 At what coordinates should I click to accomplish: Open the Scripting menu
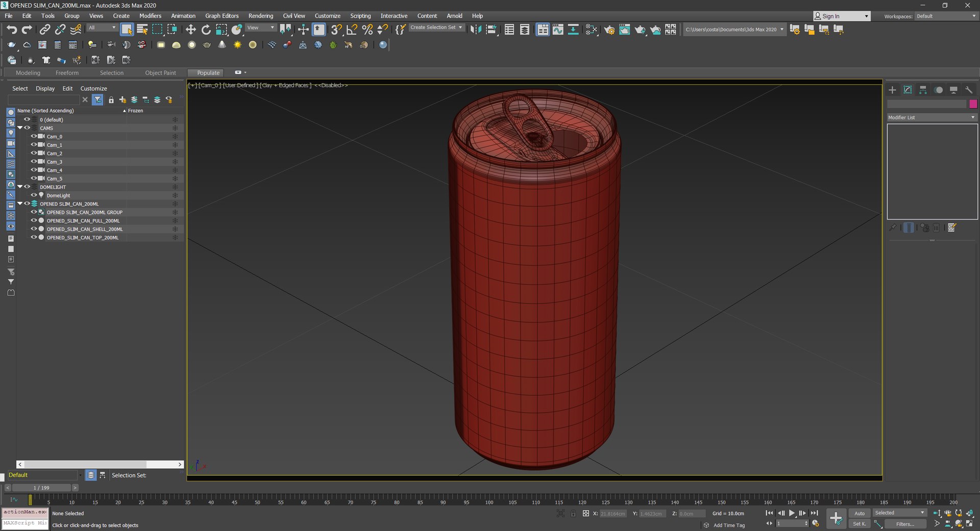[360, 16]
